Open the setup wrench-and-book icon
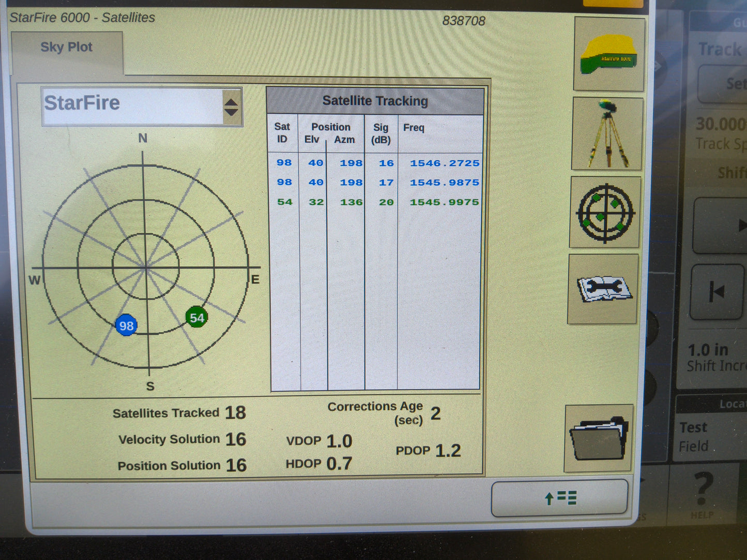Image resolution: width=747 pixels, height=560 pixels. click(603, 289)
